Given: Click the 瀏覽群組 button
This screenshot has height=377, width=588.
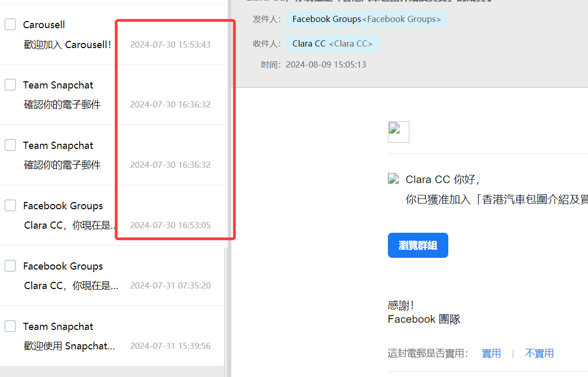Looking at the screenshot, I should tap(418, 245).
